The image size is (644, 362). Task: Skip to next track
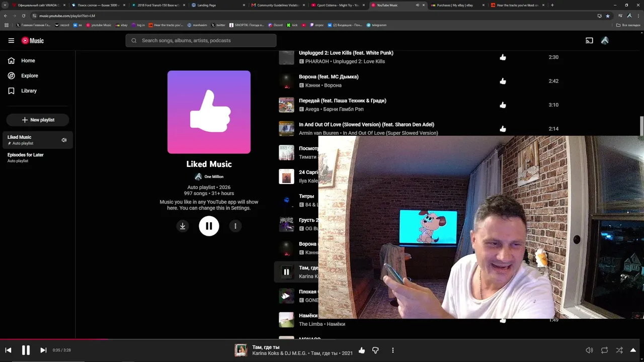[43, 350]
